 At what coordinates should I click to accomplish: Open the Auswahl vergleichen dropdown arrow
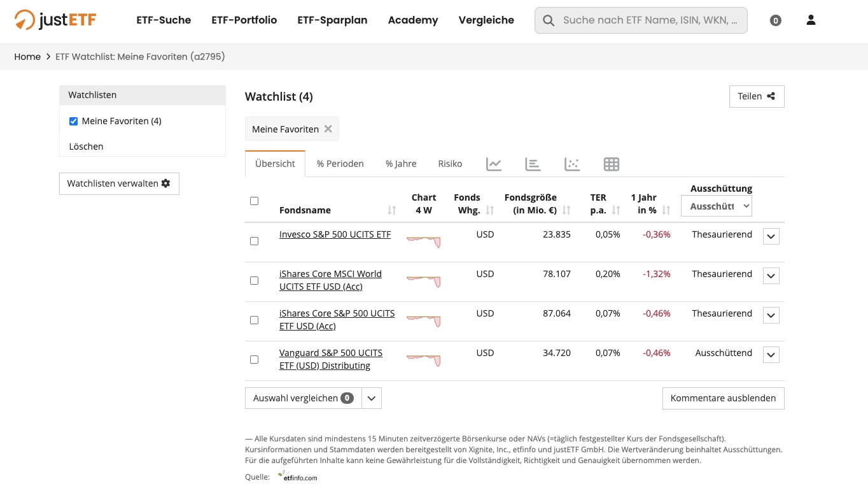[x=372, y=399]
